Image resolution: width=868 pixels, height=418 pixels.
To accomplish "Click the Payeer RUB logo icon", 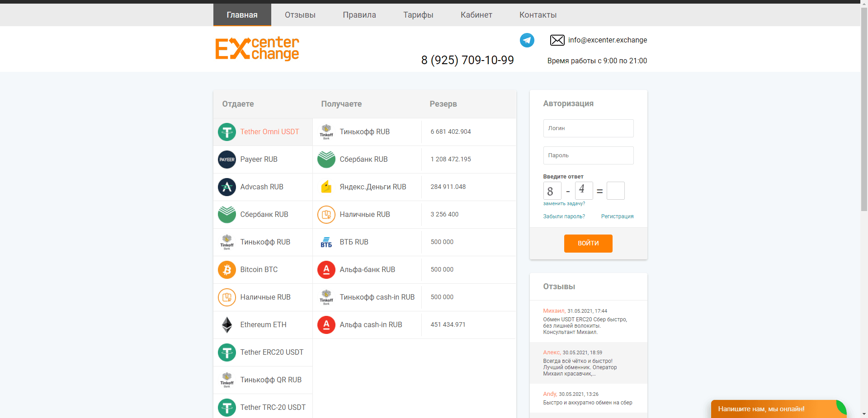I will point(226,159).
